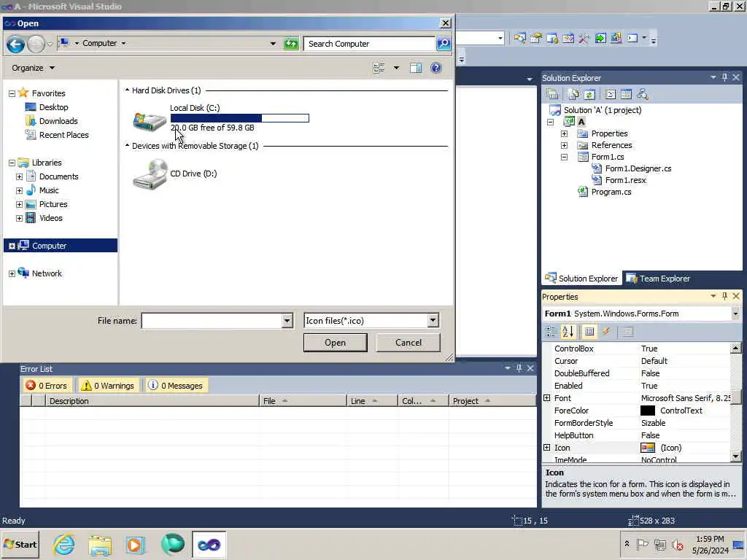This screenshot has height=560, width=747.
Task: Change the view with the view icon
Action: point(379,68)
